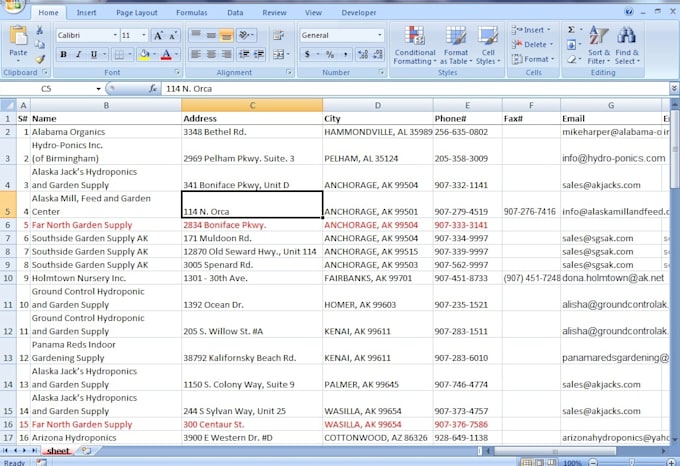
Task: Open the General number format dropdown
Action: [x=379, y=35]
